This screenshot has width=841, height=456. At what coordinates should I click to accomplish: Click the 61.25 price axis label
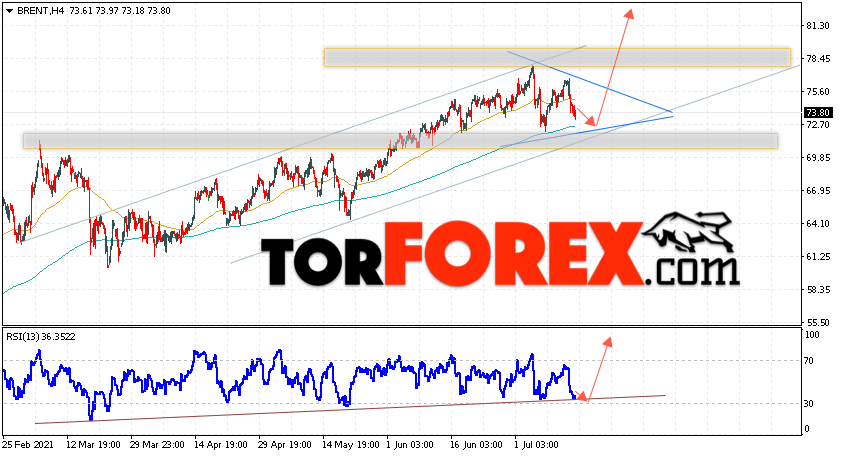click(817, 257)
